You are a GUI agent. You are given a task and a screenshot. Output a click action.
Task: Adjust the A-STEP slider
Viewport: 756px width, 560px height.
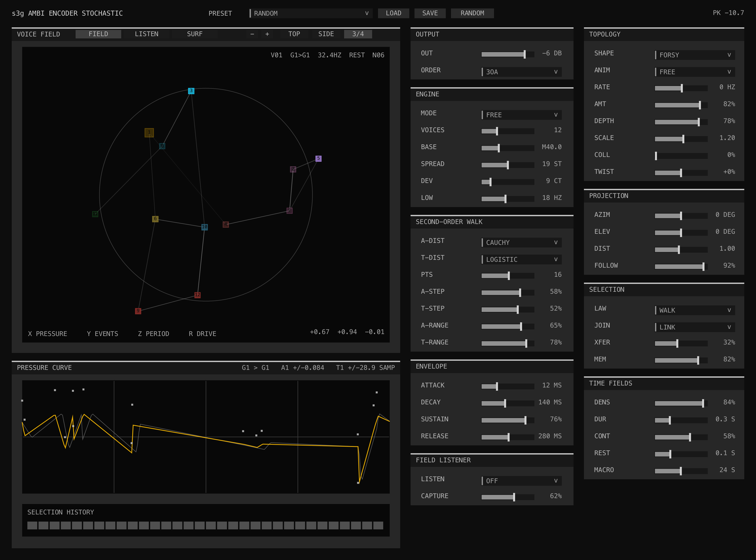tap(508, 293)
